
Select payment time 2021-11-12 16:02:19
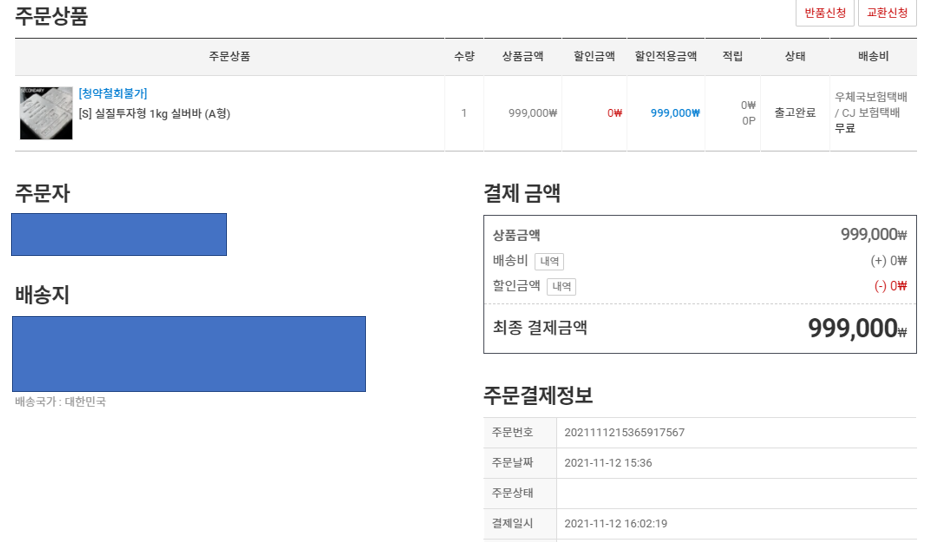click(x=616, y=524)
